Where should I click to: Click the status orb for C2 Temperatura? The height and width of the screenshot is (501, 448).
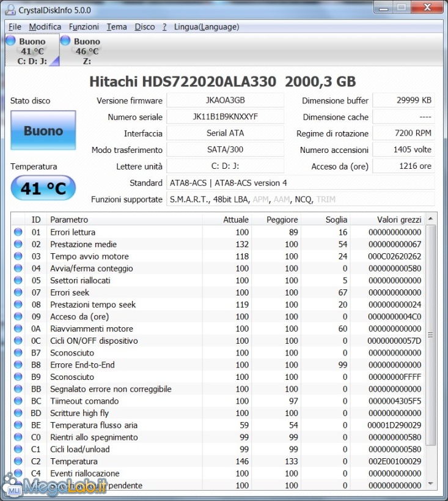[18, 461]
